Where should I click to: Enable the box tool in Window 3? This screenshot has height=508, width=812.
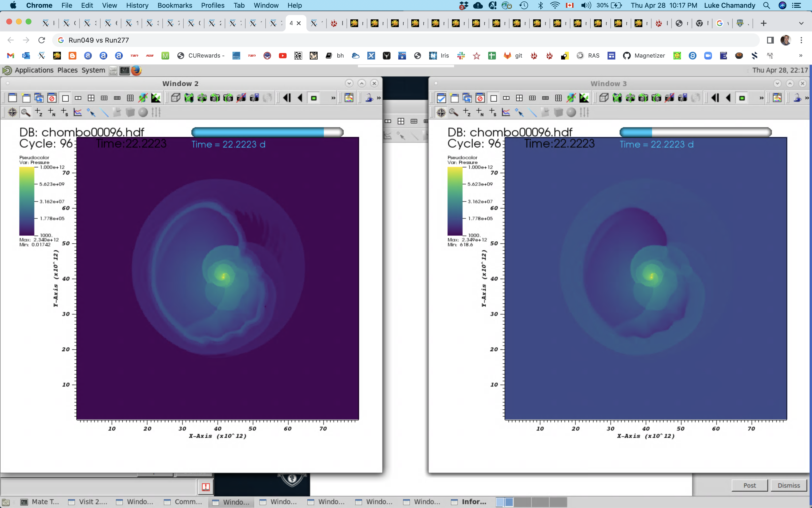558,112
